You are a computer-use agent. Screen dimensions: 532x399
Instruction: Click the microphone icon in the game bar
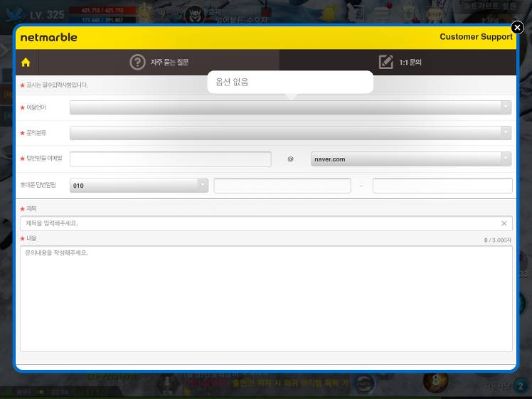click(167, 383)
